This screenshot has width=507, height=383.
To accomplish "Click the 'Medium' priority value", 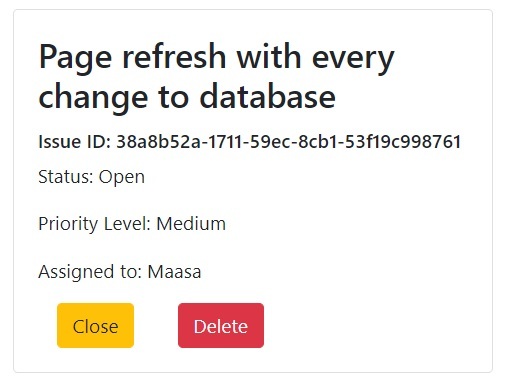I will (x=191, y=224).
